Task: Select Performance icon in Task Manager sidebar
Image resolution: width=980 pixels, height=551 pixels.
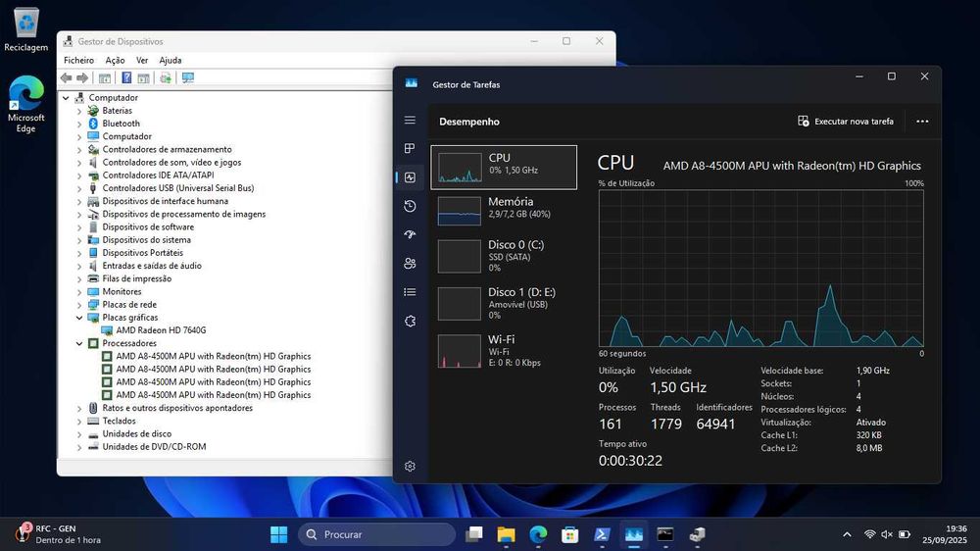Action: click(410, 177)
